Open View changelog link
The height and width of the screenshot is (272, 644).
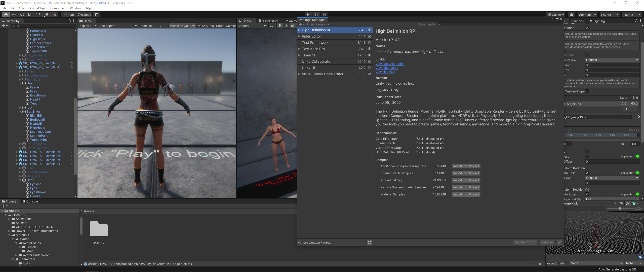(387, 68)
